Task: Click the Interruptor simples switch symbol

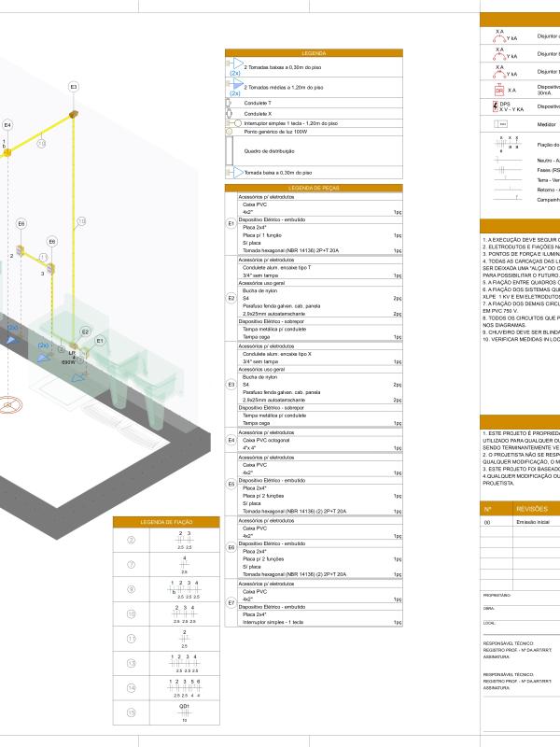Action: tap(234, 123)
